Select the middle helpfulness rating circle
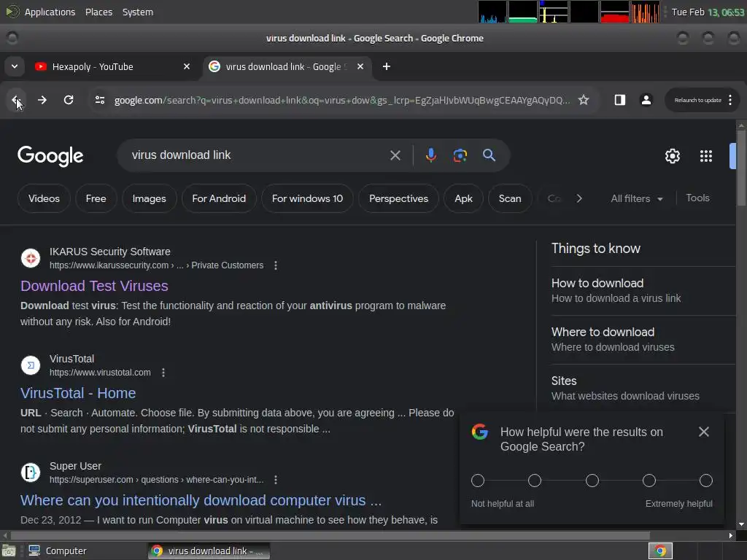This screenshot has height=560, width=747. click(592, 481)
